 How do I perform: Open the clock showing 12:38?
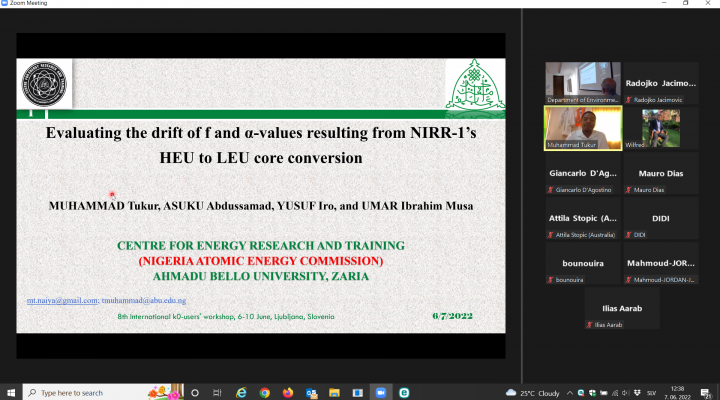tap(677, 393)
